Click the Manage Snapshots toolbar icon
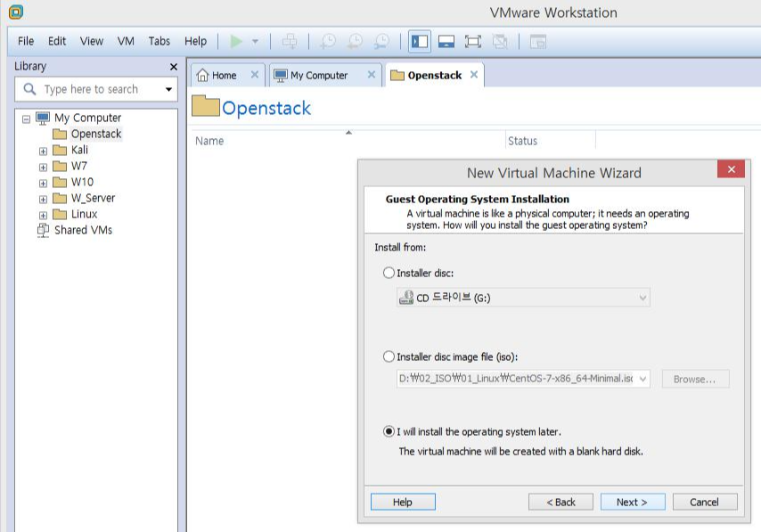761x532 pixels. 381,42
